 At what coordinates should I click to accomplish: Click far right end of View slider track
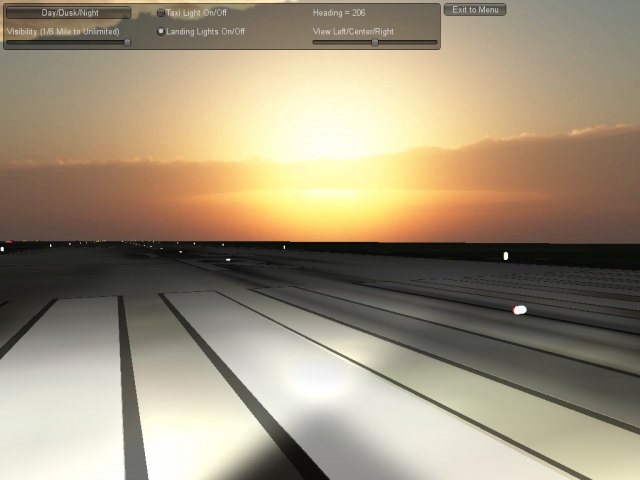tap(435, 42)
